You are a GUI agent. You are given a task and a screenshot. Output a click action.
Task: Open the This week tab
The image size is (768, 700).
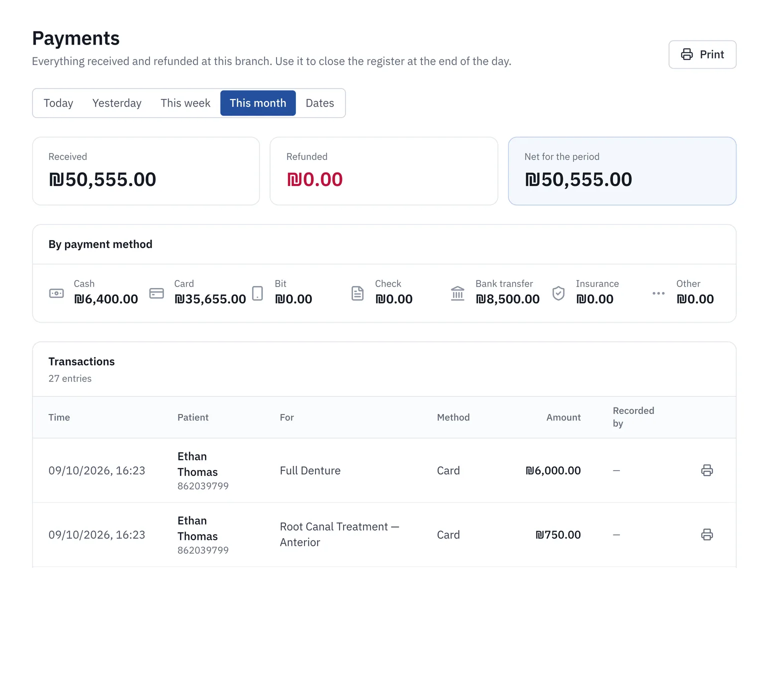pos(185,103)
